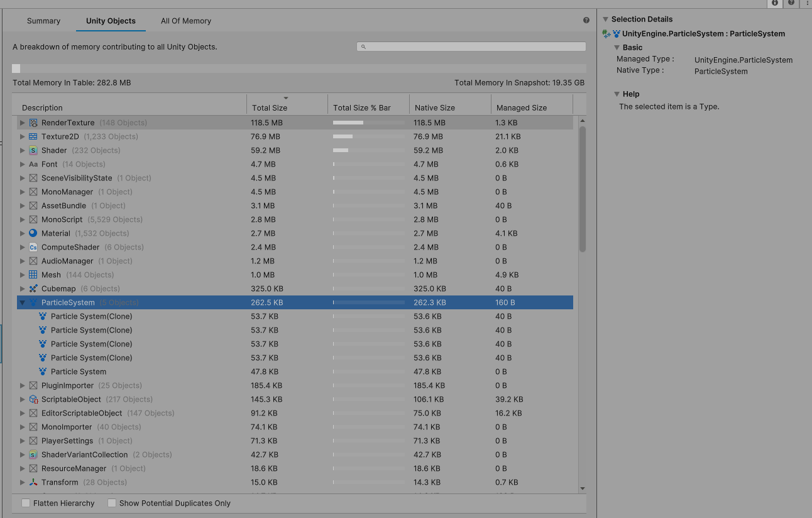
Task: Click the ComputeShader type icon
Action: [x=33, y=247]
